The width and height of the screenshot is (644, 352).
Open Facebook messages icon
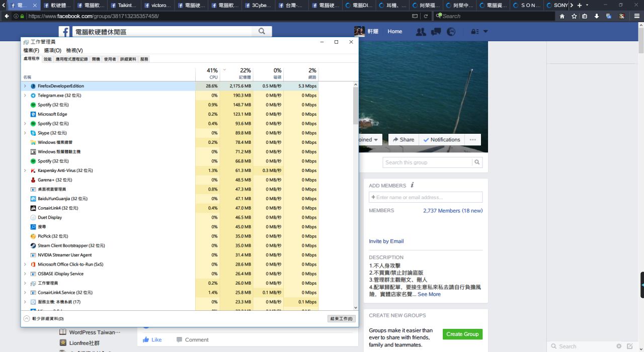tap(436, 32)
